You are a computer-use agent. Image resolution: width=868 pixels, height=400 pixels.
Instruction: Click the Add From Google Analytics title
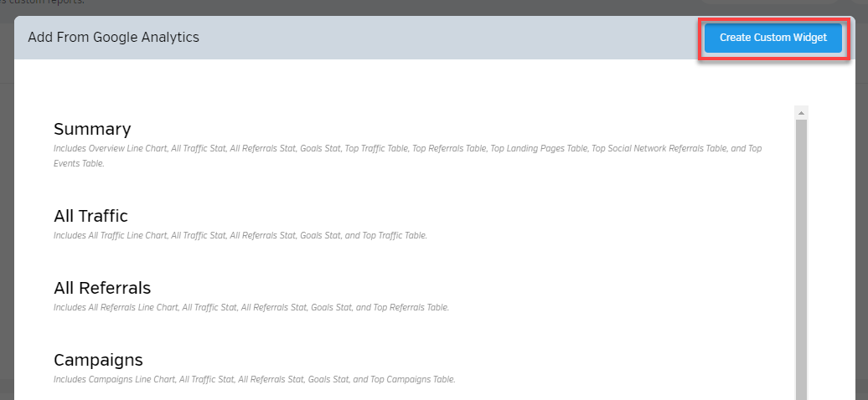113,37
